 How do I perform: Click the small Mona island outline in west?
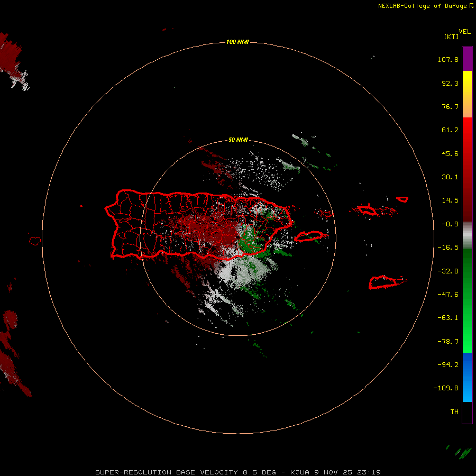tap(35, 241)
